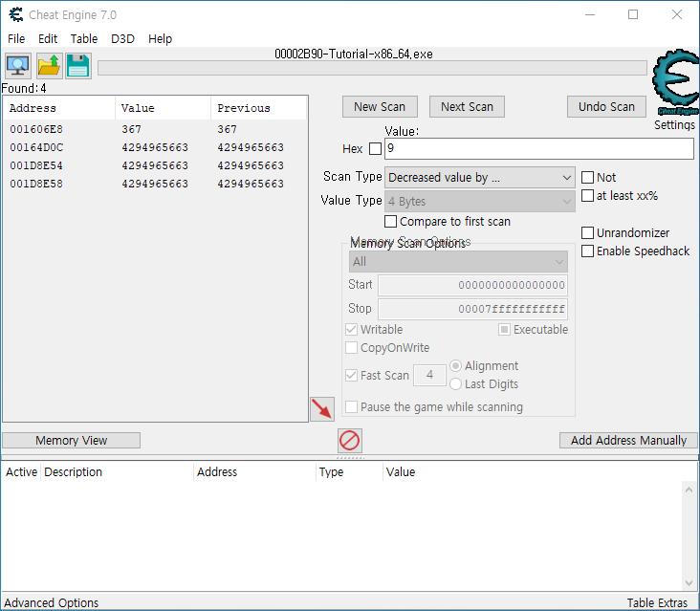Toggle the Hex checkbox

pos(376,148)
